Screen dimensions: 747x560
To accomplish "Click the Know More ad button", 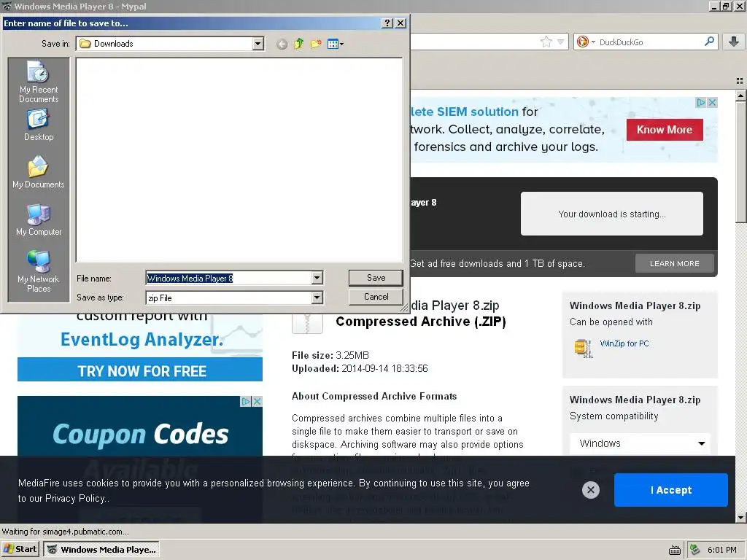I will [x=665, y=130].
